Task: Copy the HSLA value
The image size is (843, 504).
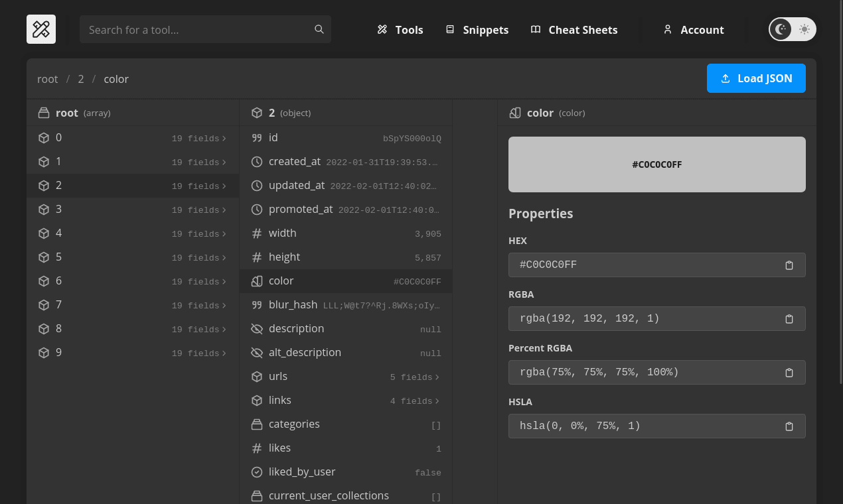Action: [x=789, y=426]
